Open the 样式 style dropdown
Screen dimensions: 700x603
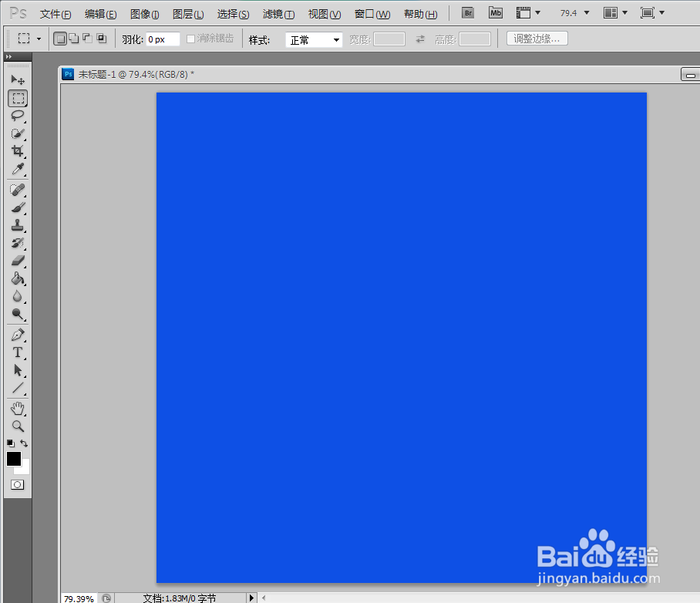tap(314, 40)
